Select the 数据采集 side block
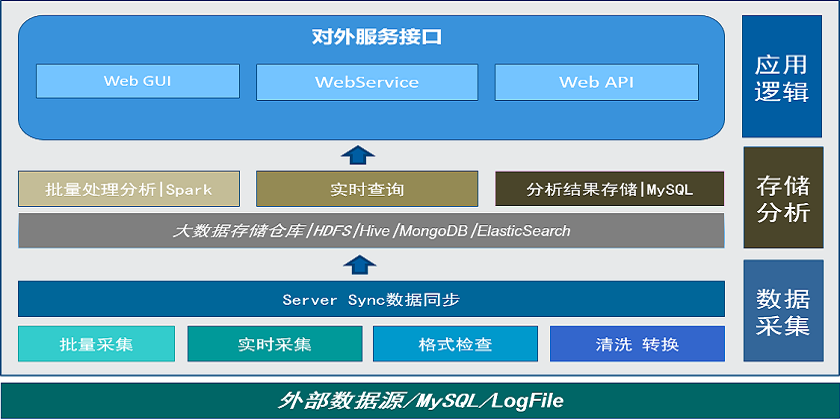 click(782, 311)
